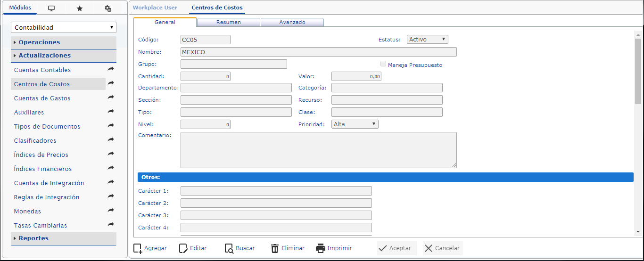The height and width of the screenshot is (261, 644).
Task: Open Tasas Cambiarias in the sidebar
Action: tap(41, 226)
